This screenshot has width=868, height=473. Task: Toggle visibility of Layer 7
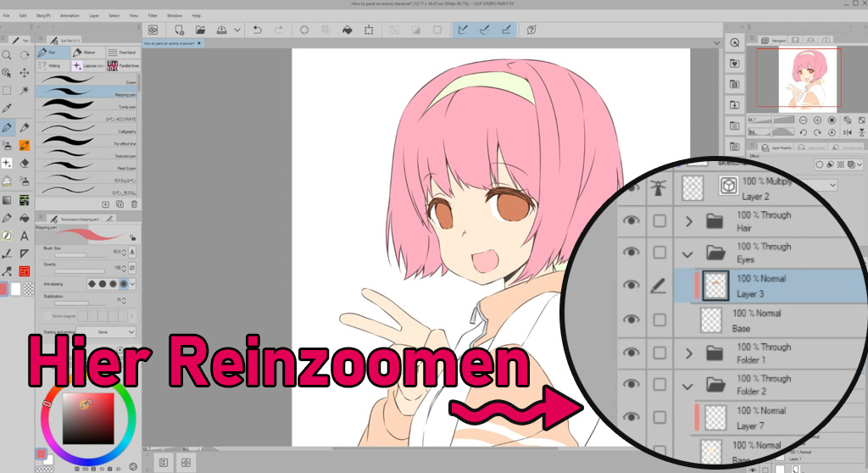coord(630,417)
